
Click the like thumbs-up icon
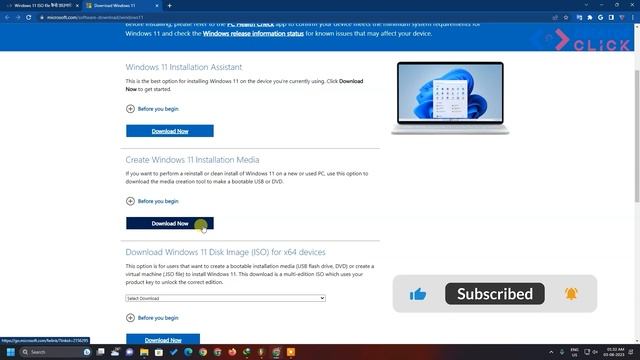click(x=418, y=294)
